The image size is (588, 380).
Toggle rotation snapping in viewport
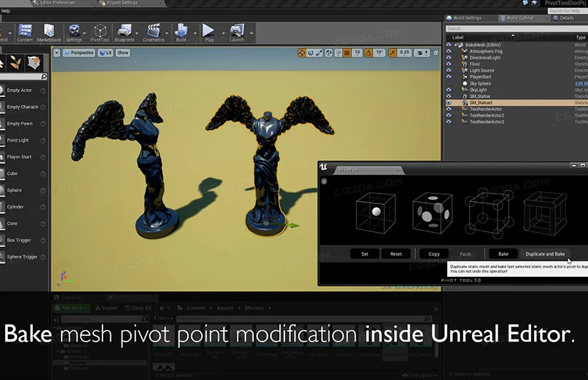(x=368, y=53)
